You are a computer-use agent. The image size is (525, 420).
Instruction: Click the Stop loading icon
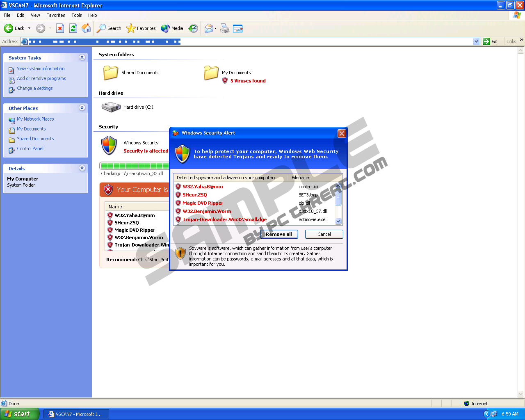(x=60, y=28)
